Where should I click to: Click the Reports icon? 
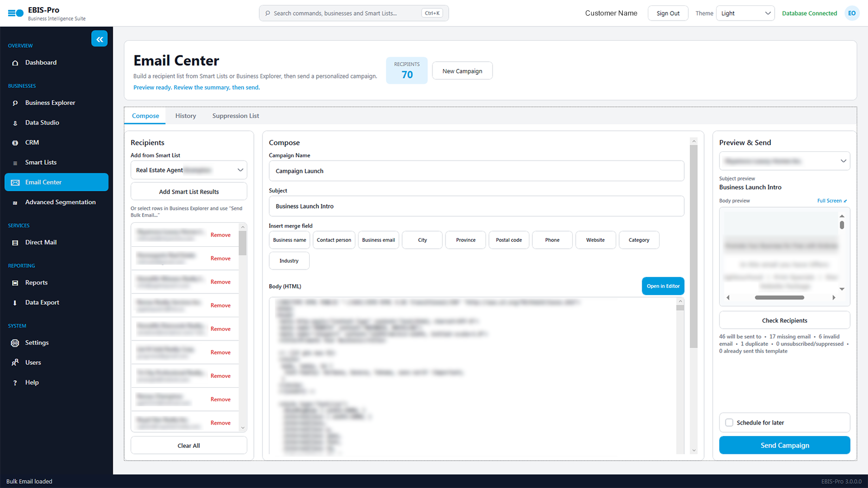(15, 283)
